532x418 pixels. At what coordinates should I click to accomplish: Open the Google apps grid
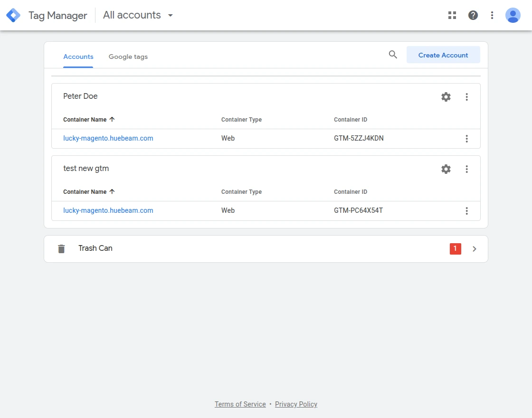[452, 15]
